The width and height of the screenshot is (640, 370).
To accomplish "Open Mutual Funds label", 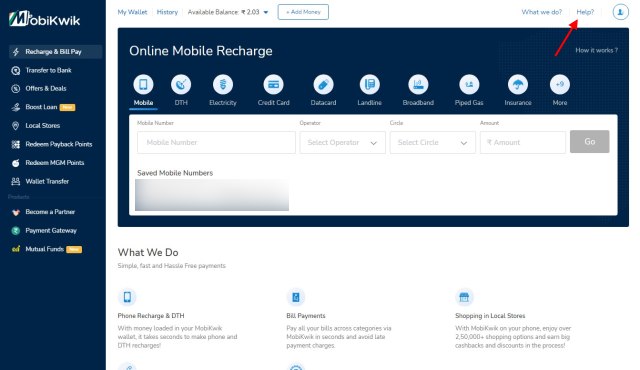I will pyautogui.click(x=44, y=249).
